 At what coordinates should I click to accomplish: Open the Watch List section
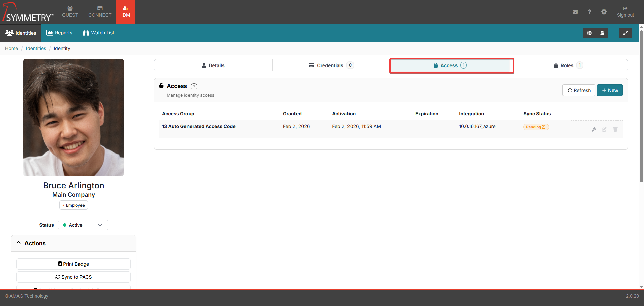(98, 33)
